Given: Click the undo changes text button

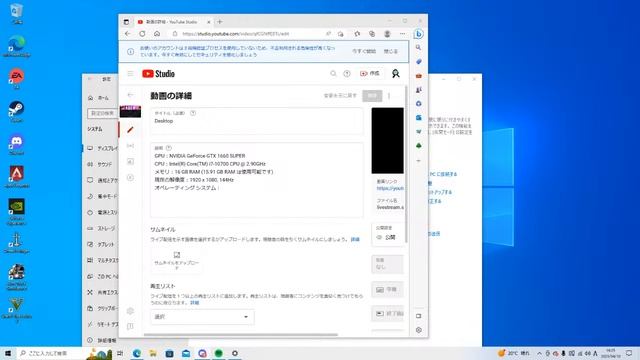Looking at the screenshot, I should point(340,96).
